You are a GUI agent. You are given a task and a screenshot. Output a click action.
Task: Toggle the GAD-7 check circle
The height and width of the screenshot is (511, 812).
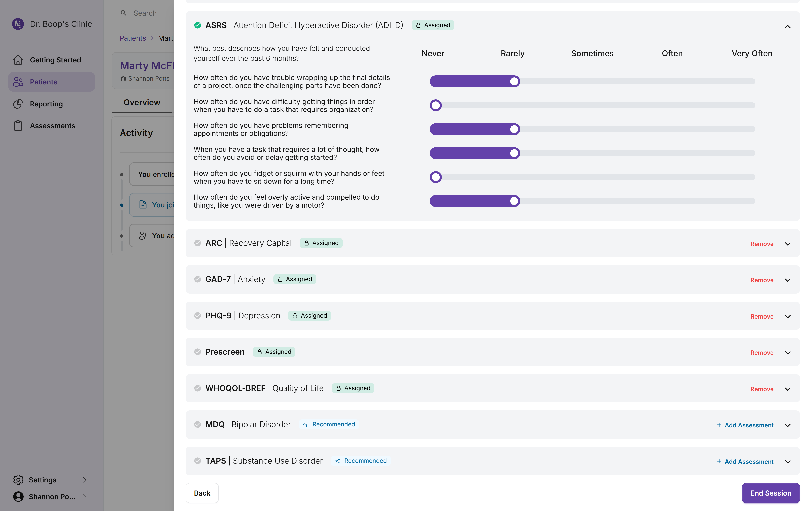[198, 279]
